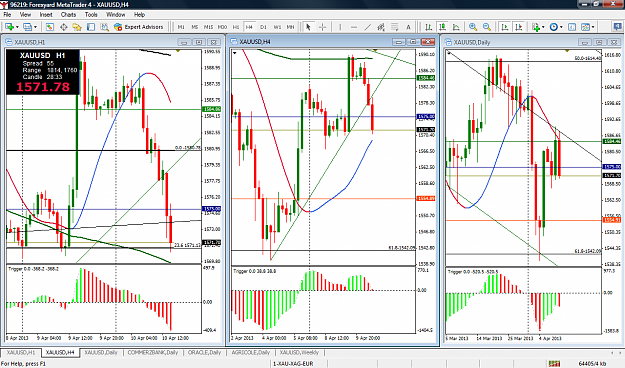
Task: Switch to the MN timeframe
Action: click(x=291, y=27)
